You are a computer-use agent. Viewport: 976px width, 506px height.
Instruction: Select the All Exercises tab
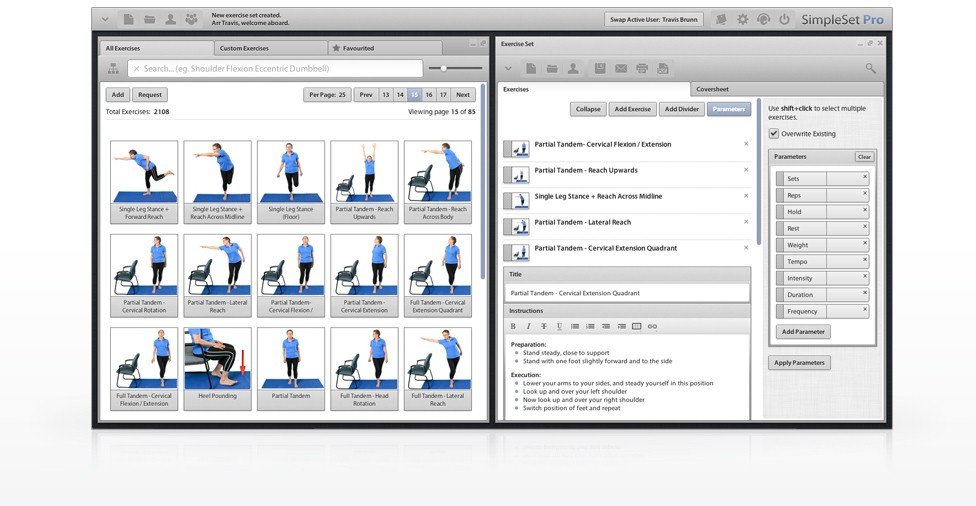pyautogui.click(x=157, y=48)
